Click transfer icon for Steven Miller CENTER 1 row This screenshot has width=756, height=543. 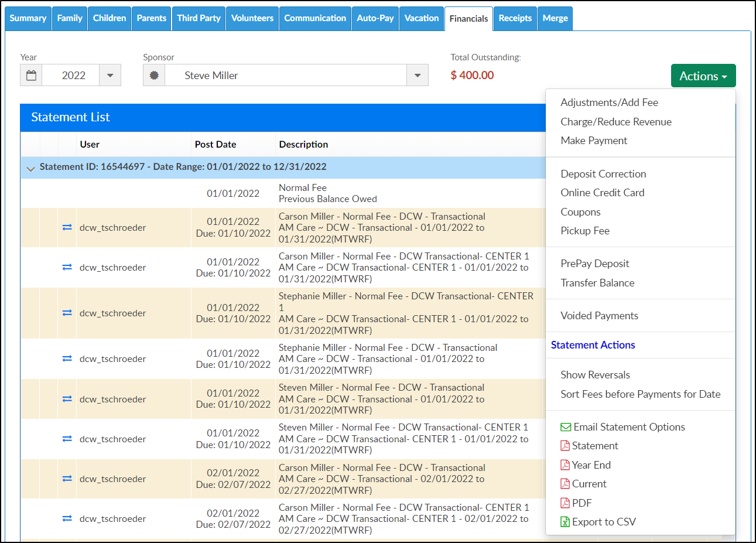pos(67,439)
